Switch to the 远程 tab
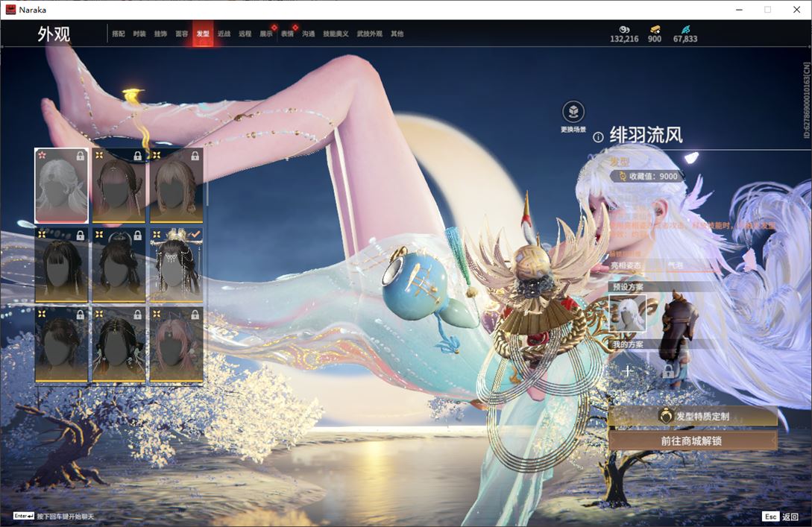Viewport: 812px width, 527px height. tap(245, 34)
